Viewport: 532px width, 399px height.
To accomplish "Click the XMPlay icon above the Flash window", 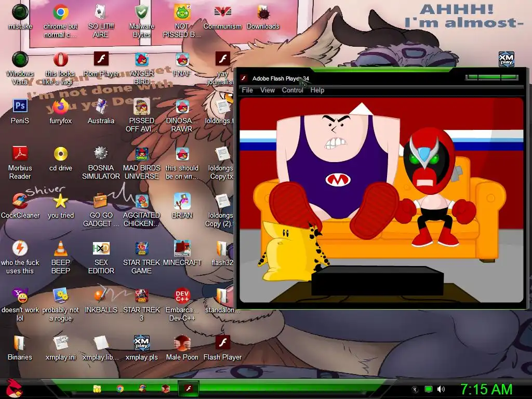I will tap(506, 59).
